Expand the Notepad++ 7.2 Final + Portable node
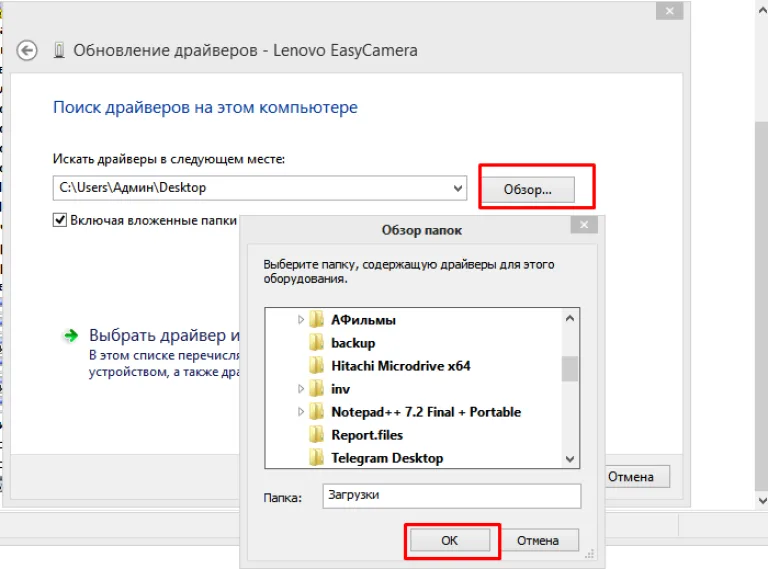Viewport: 768px width, 569px height. (301, 412)
